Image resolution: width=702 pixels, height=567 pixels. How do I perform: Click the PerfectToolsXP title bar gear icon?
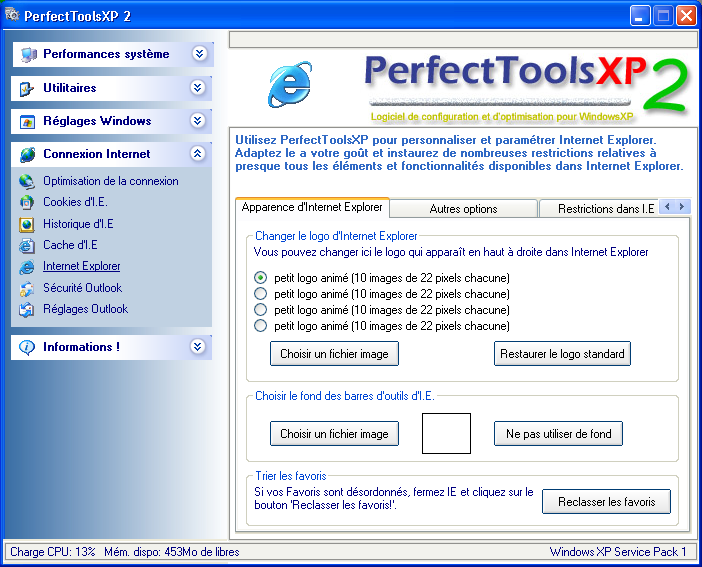(x=12, y=15)
